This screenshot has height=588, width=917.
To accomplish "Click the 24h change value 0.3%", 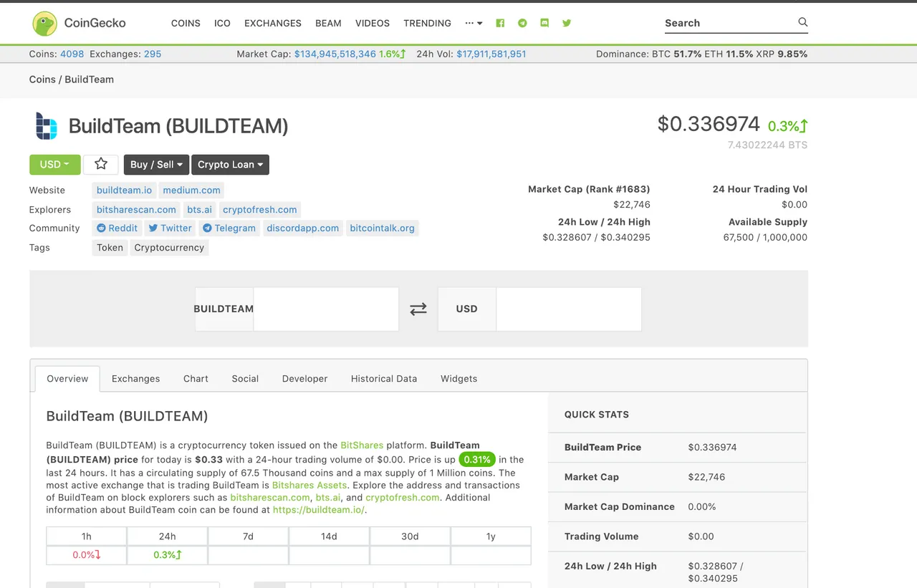I will pyautogui.click(x=168, y=555).
